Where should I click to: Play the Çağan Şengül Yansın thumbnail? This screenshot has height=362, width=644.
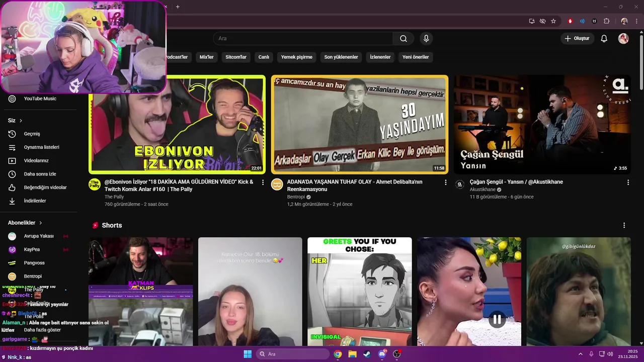click(542, 125)
